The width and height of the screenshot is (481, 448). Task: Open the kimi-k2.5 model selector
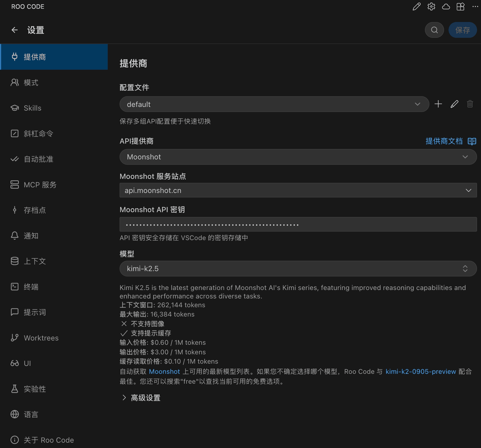point(298,269)
